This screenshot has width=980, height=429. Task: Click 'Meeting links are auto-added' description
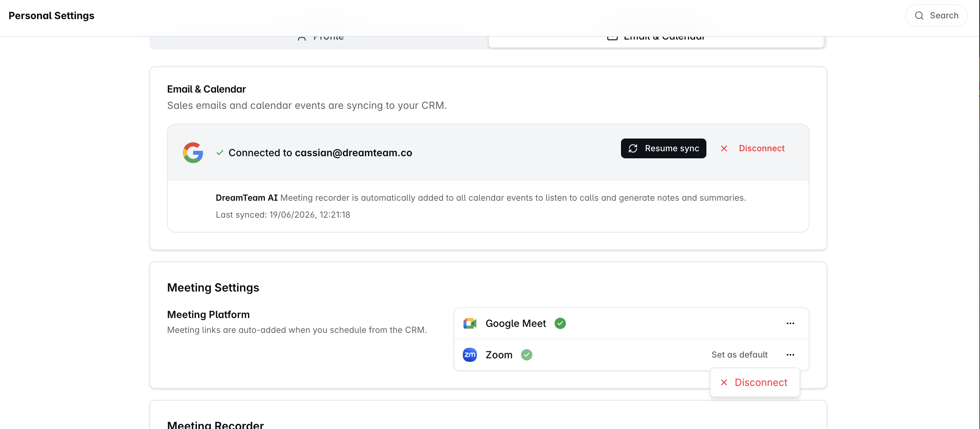point(297,330)
